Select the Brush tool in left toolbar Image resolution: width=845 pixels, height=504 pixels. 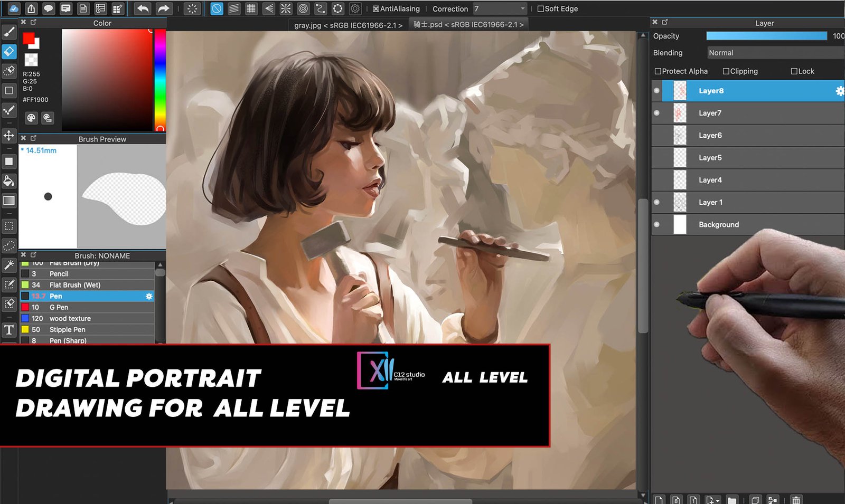coord(9,32)
